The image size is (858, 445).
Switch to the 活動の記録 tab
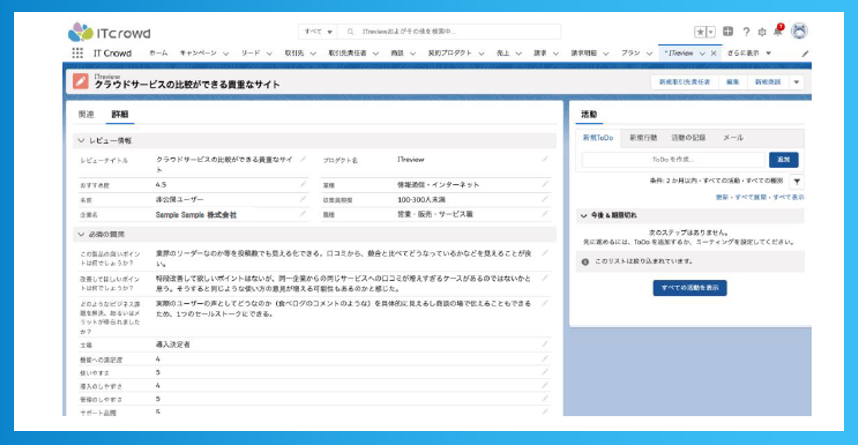tap(688, 137)
